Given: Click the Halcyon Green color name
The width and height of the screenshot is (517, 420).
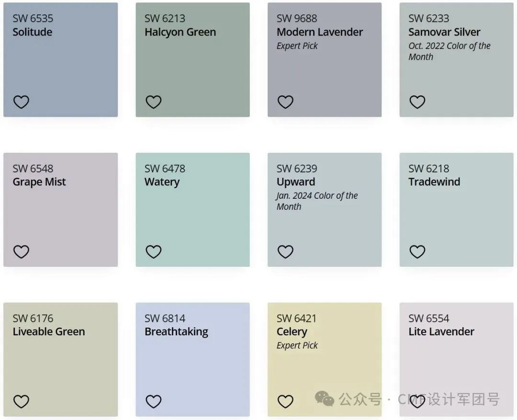Looking at the screenshot, I should (x=180, y=33).
